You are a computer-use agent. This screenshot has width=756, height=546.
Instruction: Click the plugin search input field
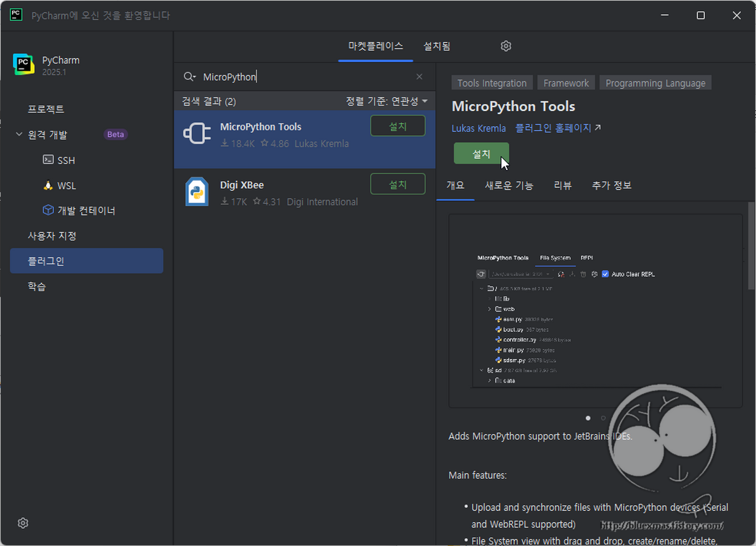306,77
